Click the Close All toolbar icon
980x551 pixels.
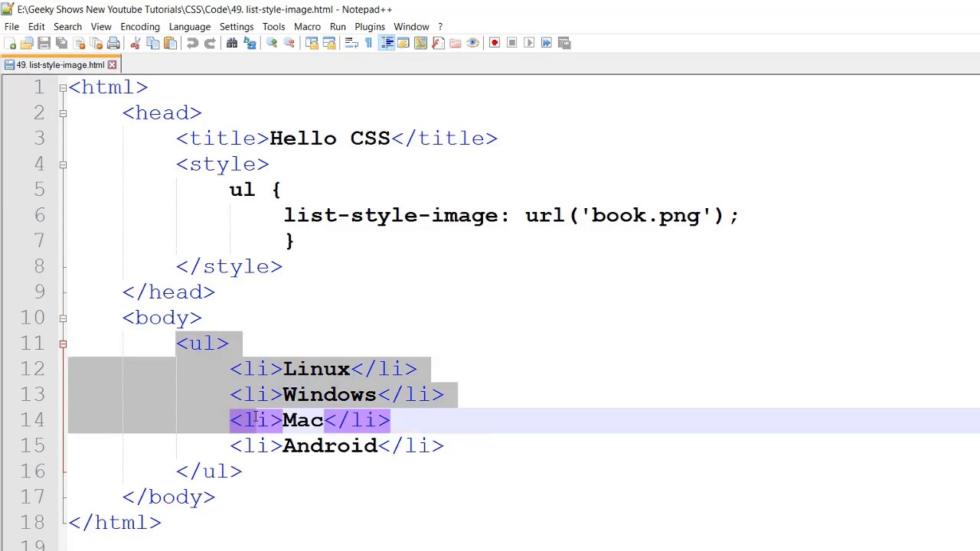tap(96, 43)
